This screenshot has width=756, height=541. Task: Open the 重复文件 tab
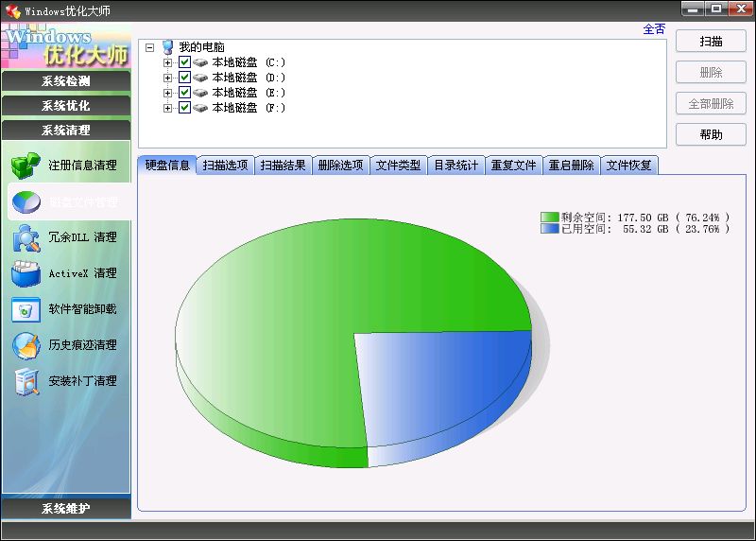click(x=513, y=166)
